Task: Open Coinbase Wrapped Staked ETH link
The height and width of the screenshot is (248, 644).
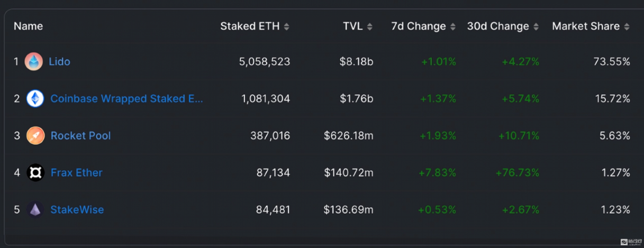Action: [126, 99]
